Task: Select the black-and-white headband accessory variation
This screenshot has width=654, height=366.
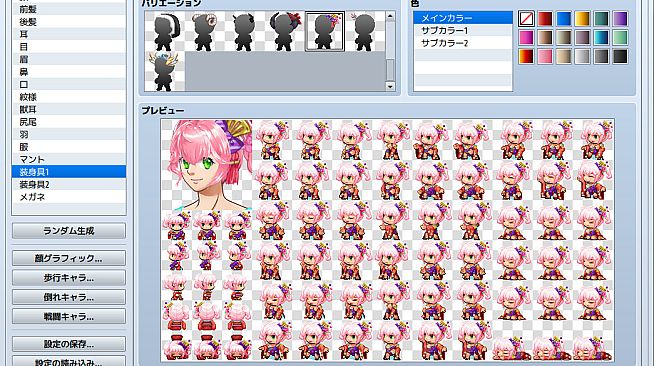Action: (x=165, y=31)
